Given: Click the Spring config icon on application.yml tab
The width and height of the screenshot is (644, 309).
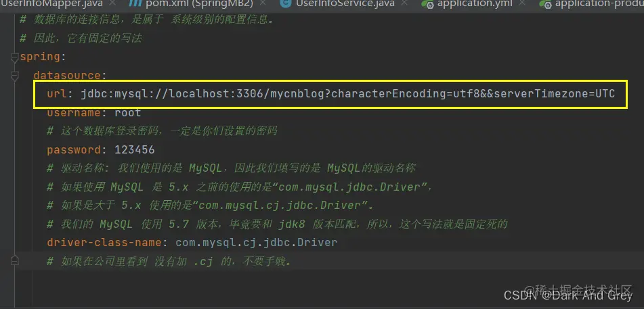Looking at the screenshot, I should click(x=427, y=3).
